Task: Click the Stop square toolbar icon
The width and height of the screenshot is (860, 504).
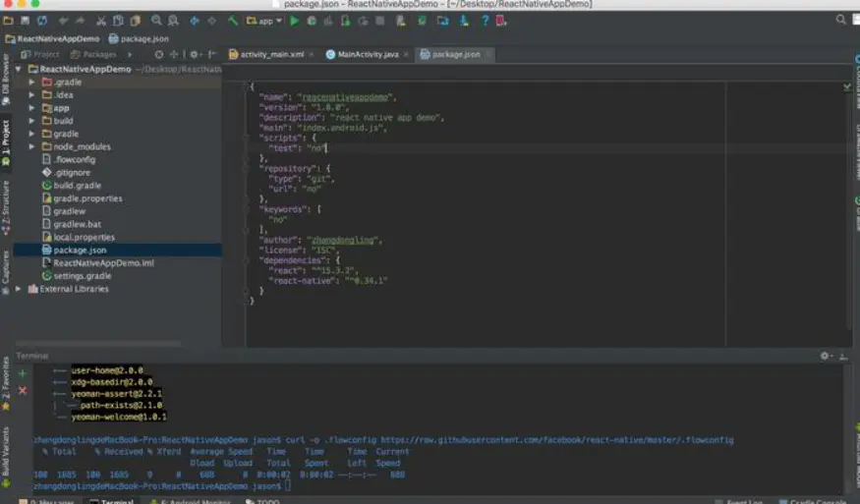Action: [x=379, y=21]
